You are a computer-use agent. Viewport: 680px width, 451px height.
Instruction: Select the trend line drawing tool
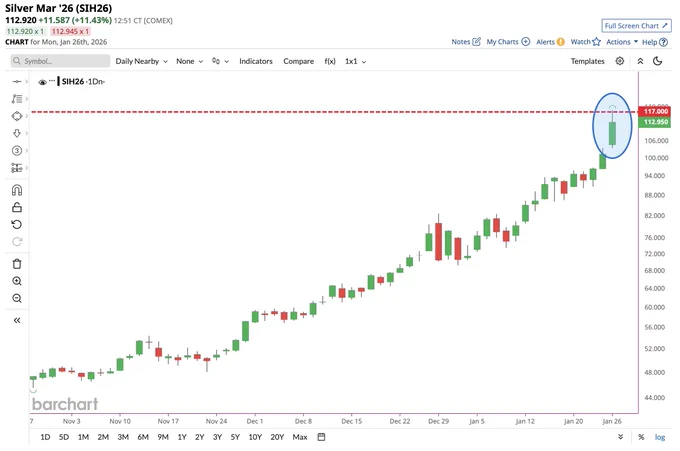coord(16,82)
